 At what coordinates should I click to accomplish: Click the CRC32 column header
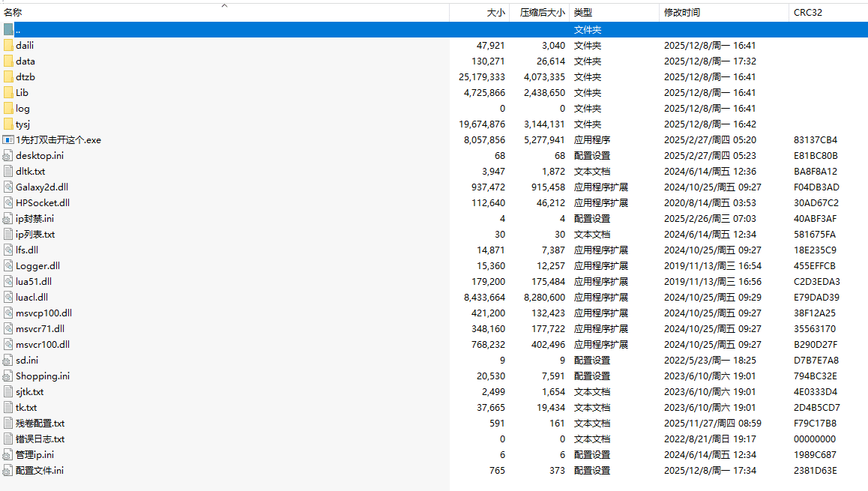(x=807, y=13)
